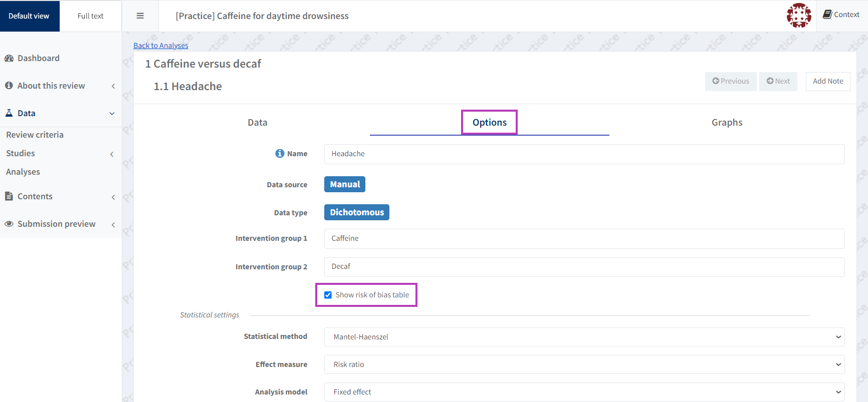Switch to the Full text view tab

point(90,16)
